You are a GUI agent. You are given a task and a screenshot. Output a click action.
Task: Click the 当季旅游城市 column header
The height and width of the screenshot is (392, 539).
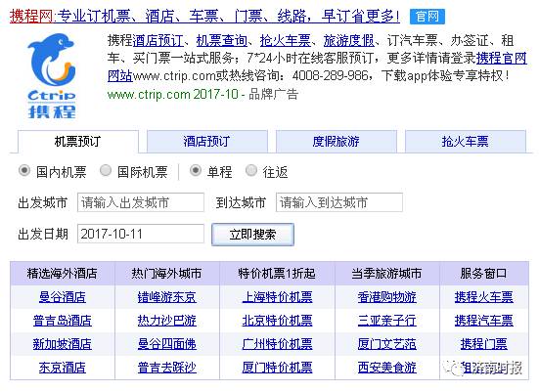coord(387,274)
